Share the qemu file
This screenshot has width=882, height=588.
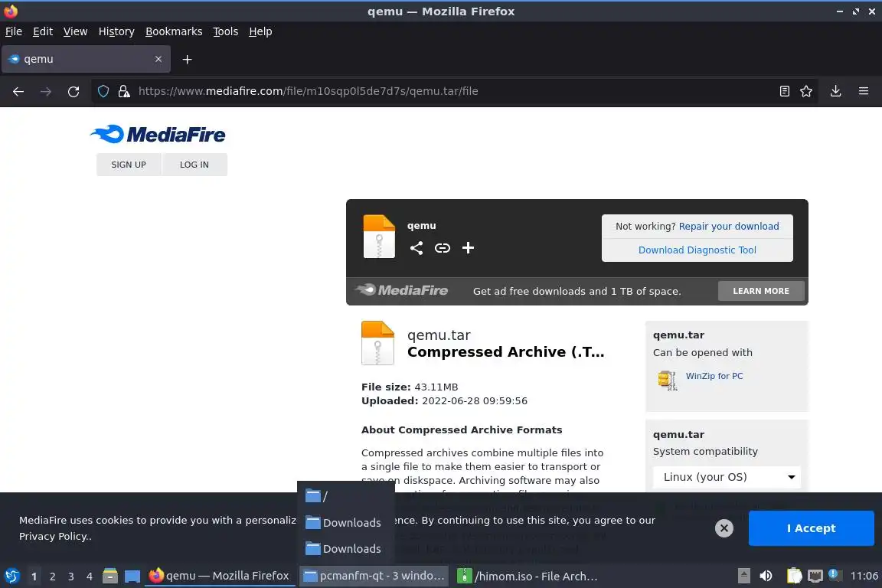tap(416, 247)
